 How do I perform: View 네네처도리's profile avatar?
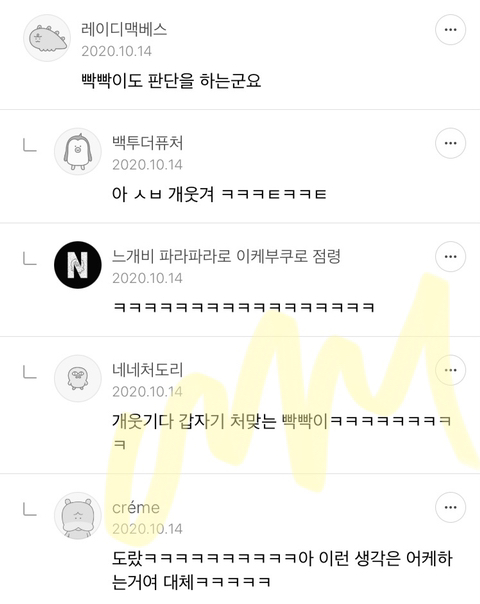pos(78,379)
